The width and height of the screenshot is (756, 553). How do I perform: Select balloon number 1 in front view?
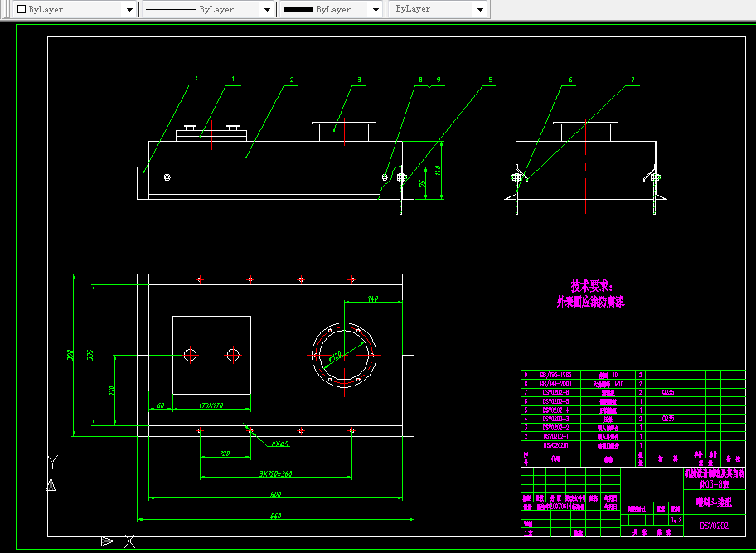point(234,79)
